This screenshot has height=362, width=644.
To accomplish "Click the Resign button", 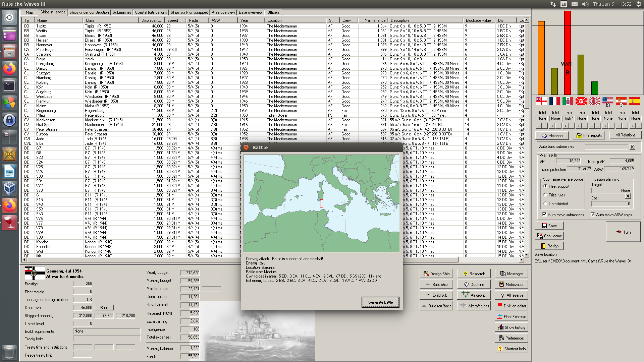I will pos(549,246).
